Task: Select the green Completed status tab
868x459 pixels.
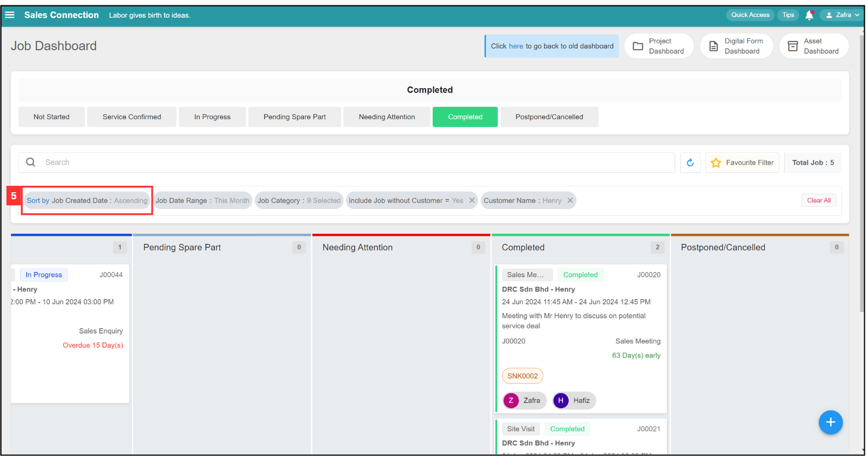Action: (x=465, y=117)
